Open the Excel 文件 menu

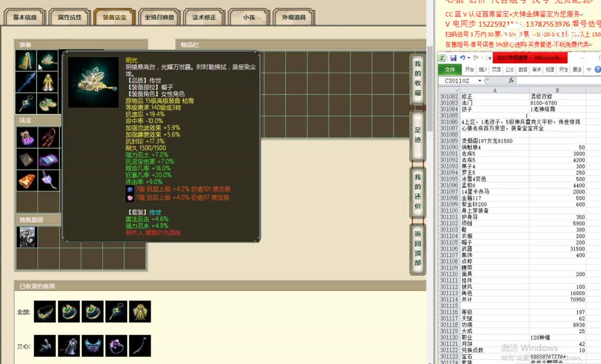tap(450, 69)
